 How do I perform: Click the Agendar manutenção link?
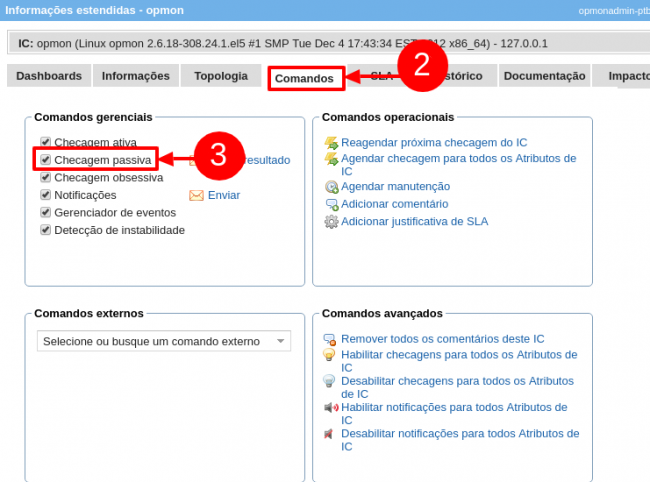pos(395,187)
